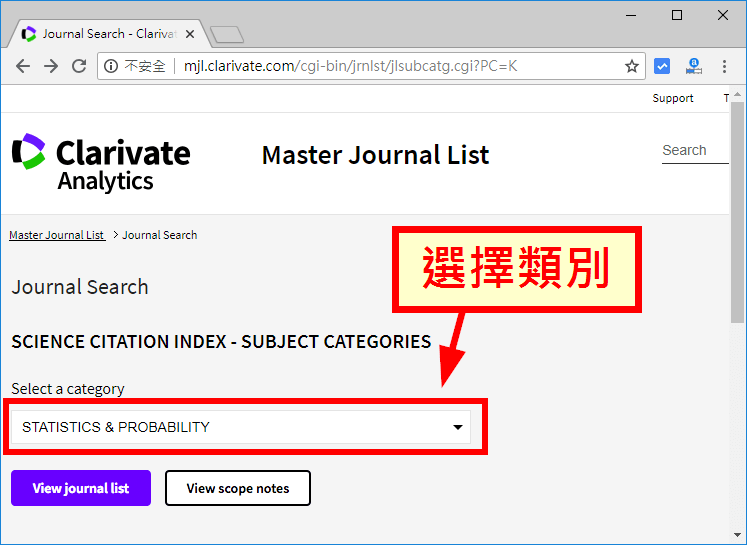Open the Chrome three-dot menu
747x545 pixels.
pyautogui.click(x=725, y=67)
